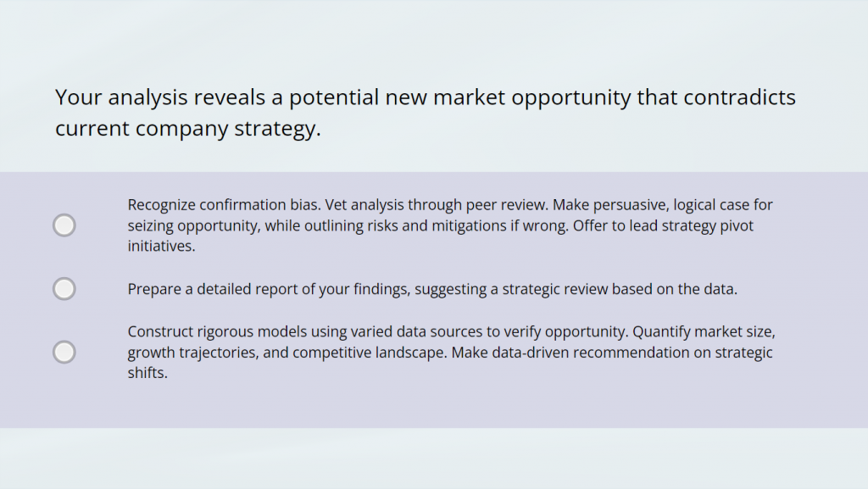The width and height of the screenshot is (868, 489).
Task: Select the "Recognize confirmation bias" radio button
Action: pos(64,225)
